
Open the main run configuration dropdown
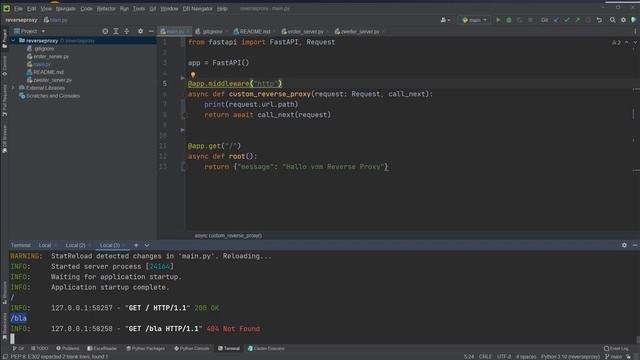pos(474,20)
